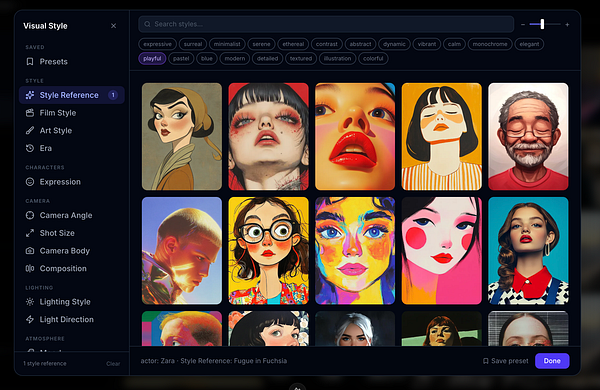Click the Expression smiley icon
The width and height of the screenshot is (600, 390).
(x=30, y=182)
